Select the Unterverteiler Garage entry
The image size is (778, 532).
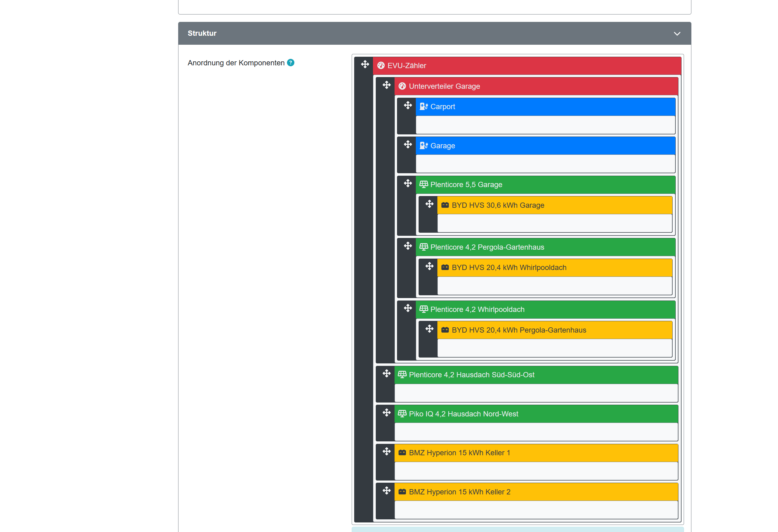point(444,86)
